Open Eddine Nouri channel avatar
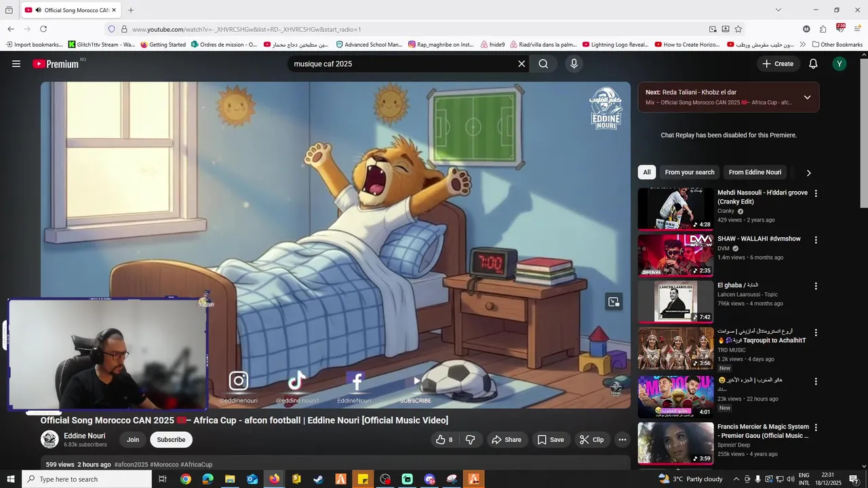This screenshot has width=868, height=488. [x=50, y=440]
